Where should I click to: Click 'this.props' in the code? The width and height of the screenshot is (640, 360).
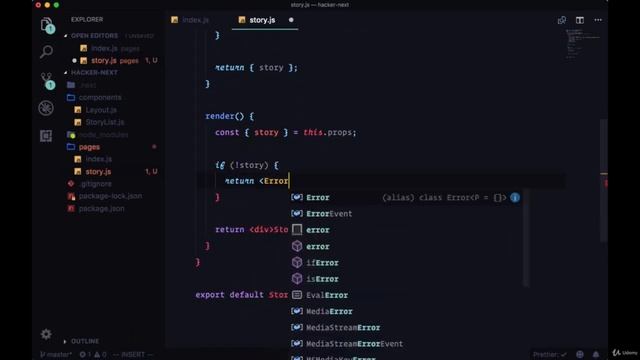click(329, 133)
